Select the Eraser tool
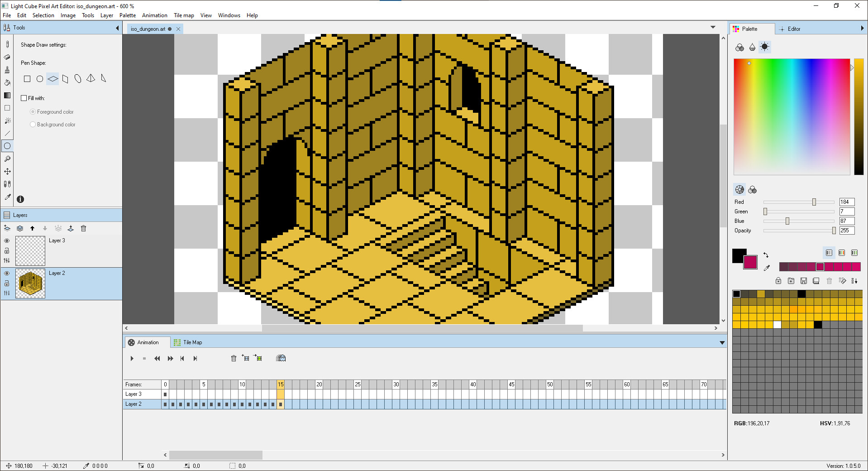This screenshot has height=471, width=868. point(7,57)
